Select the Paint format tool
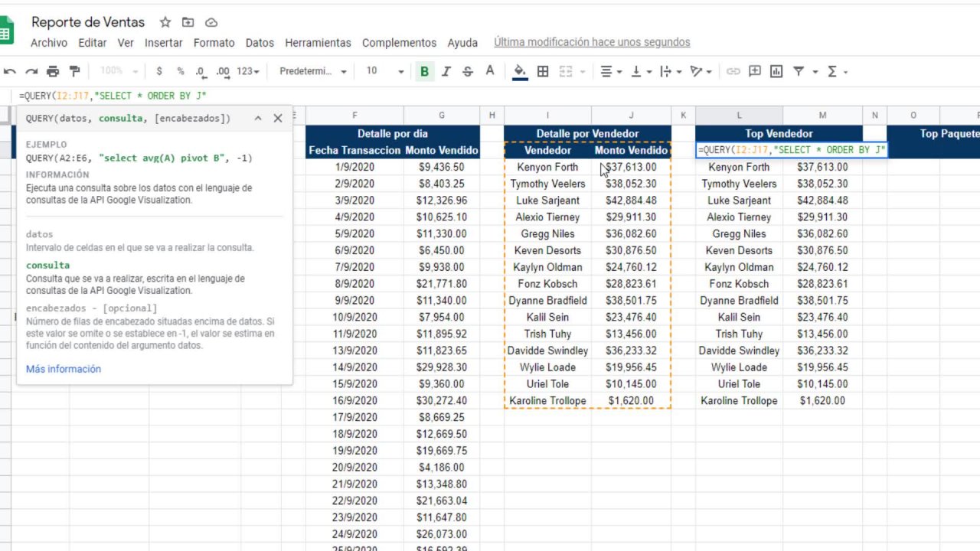 tap(74, 71)
